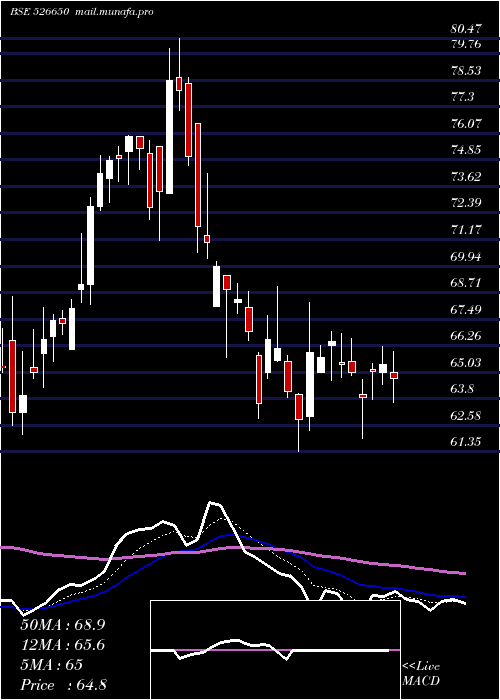Click the last red candlestick on the right
Viewport: 500px width, 700px height.
pos(394,375)
